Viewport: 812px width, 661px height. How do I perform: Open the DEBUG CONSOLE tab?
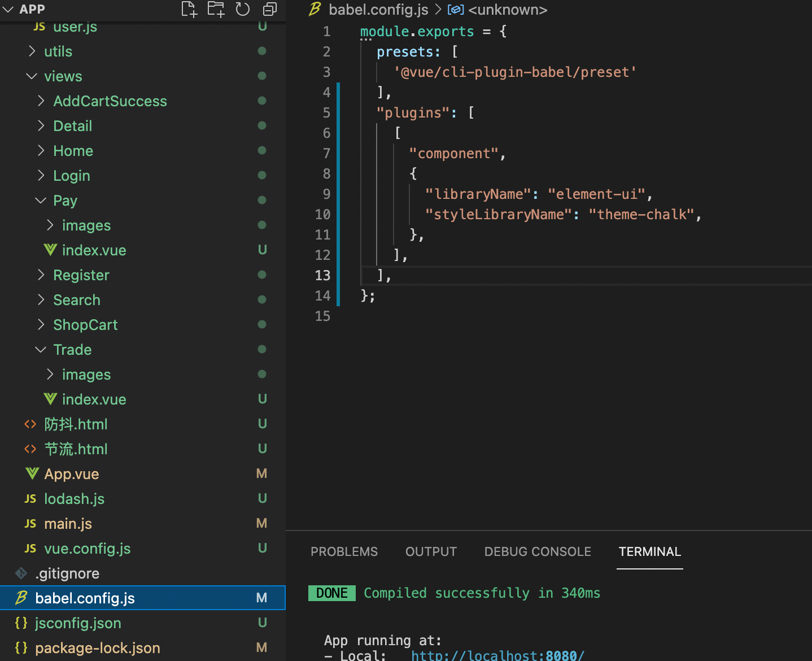(538, 552)
